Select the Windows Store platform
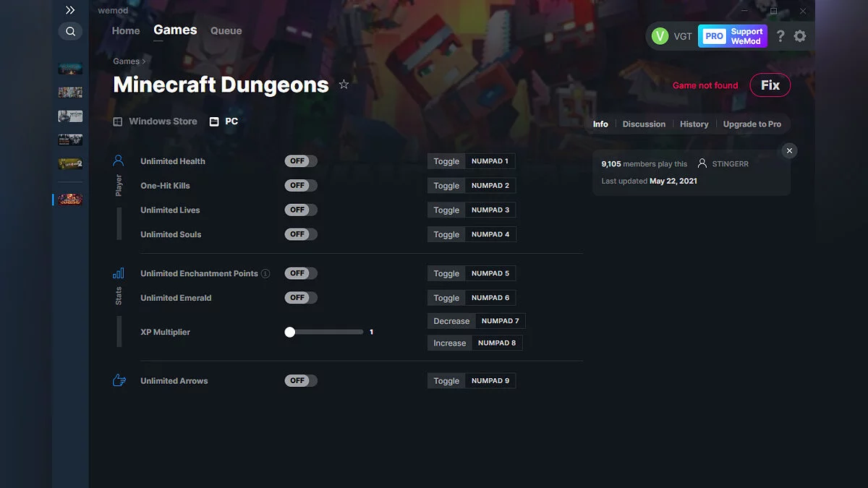 click(x=155, y=121)
